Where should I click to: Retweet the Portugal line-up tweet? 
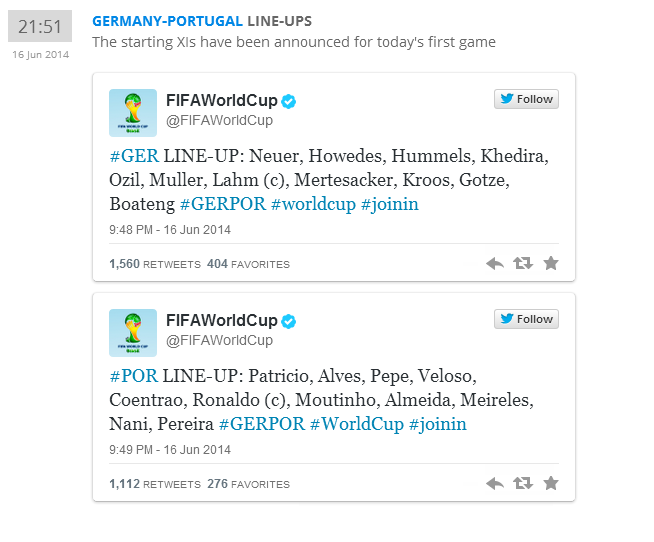point(522,484)
